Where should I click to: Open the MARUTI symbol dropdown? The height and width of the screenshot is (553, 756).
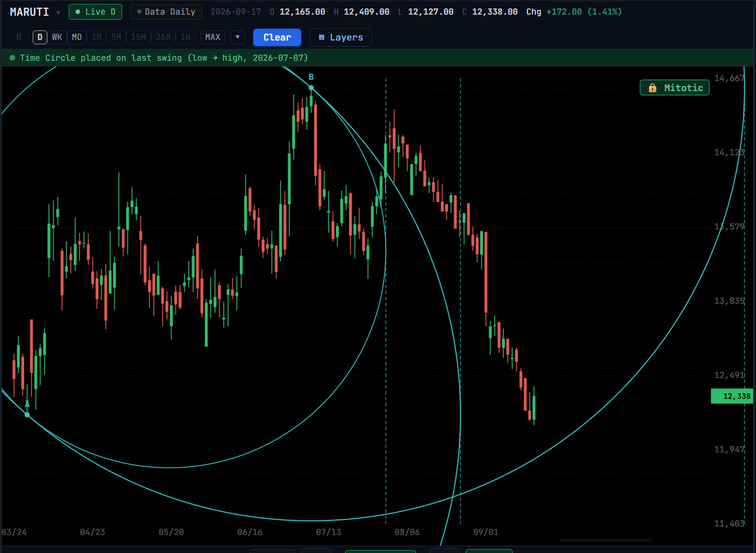coord(58,12)
